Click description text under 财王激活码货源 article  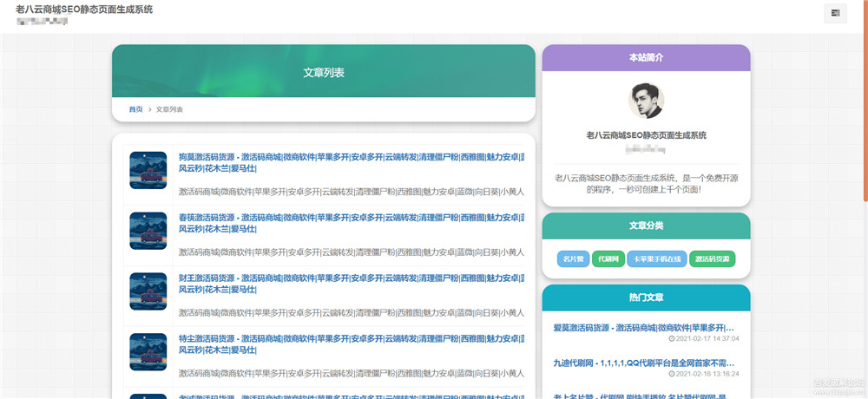352,312
